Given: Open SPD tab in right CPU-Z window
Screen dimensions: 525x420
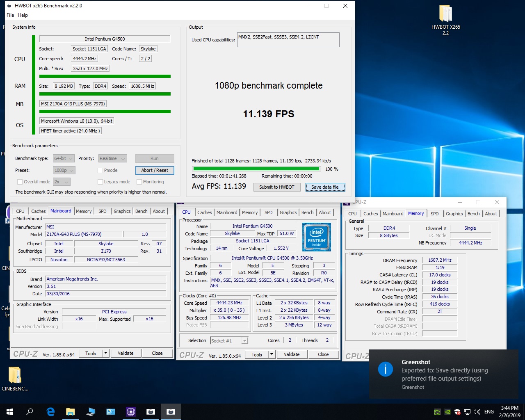Looking at the screenshot, I should click(435, 214).
